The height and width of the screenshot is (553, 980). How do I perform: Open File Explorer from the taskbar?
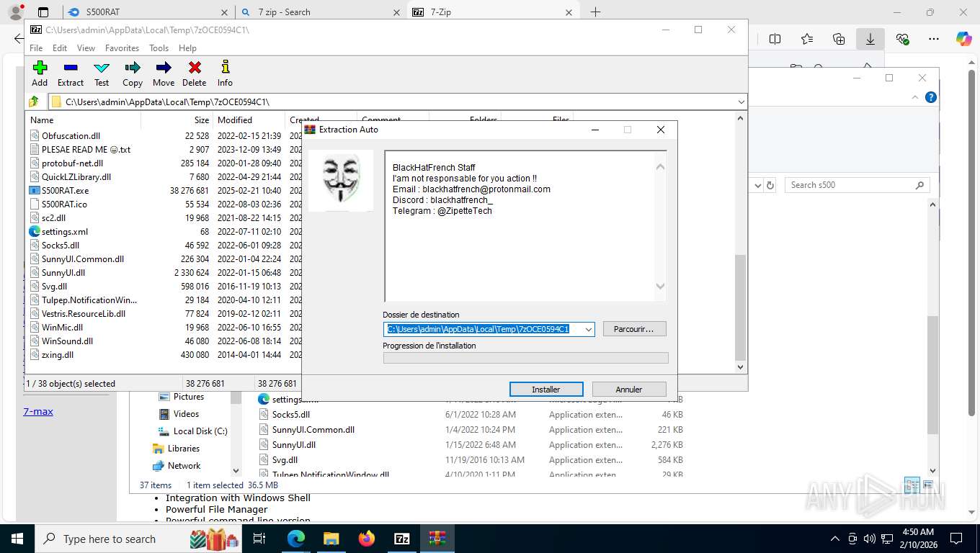[x=331, y=539]
